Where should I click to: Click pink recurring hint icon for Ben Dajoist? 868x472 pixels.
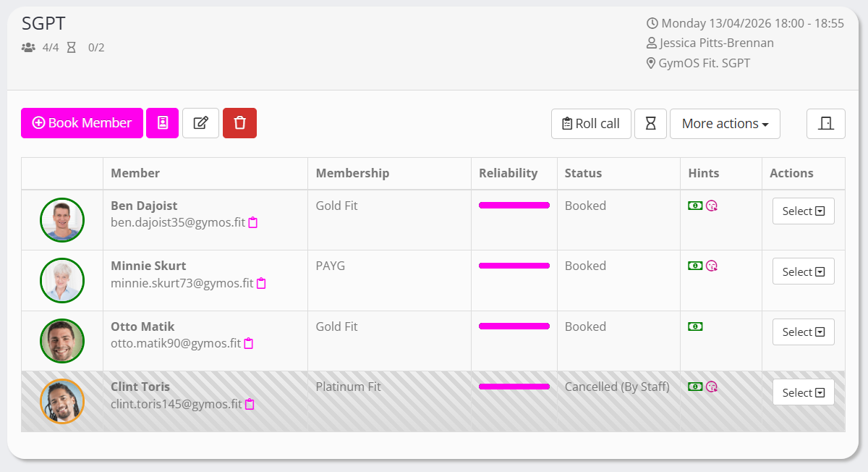click(x=712, y=206)
